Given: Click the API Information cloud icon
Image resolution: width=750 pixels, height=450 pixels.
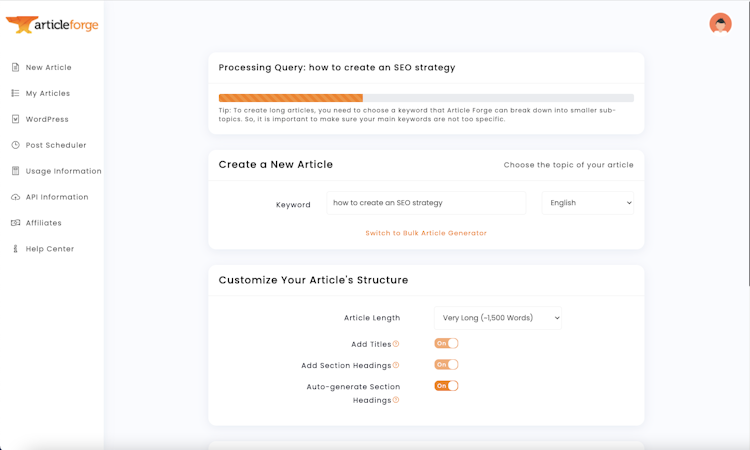Looking at the screenshot, I should click(x=15, y=198).
